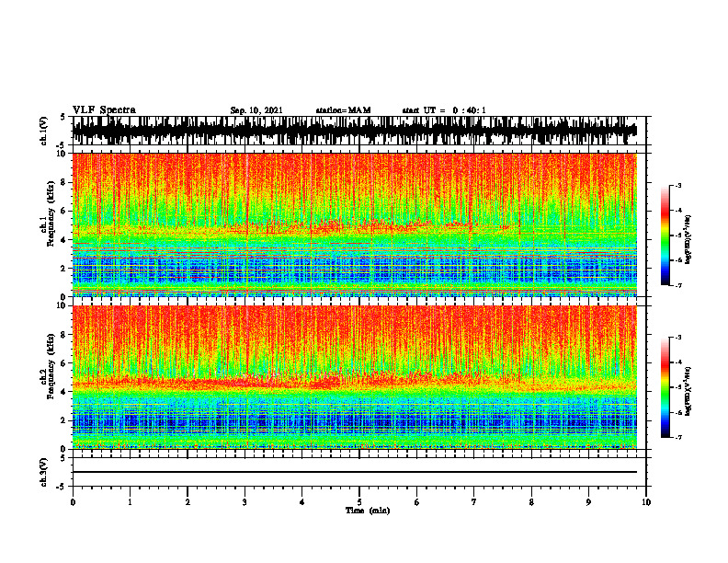The width and height of the screenshot is (728, 563).
Task: Click the "-3" tick on ch.1 colorbar
Action: click(x=678, y=186)
